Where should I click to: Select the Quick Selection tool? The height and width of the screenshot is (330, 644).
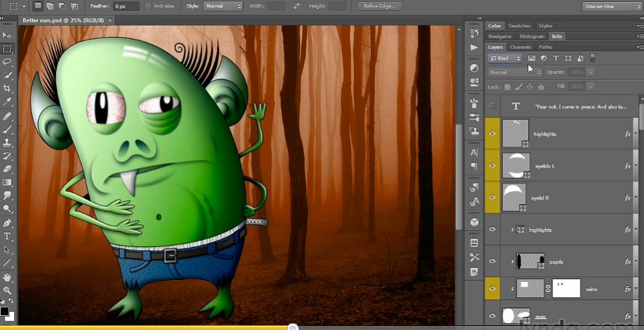[7, 75]
